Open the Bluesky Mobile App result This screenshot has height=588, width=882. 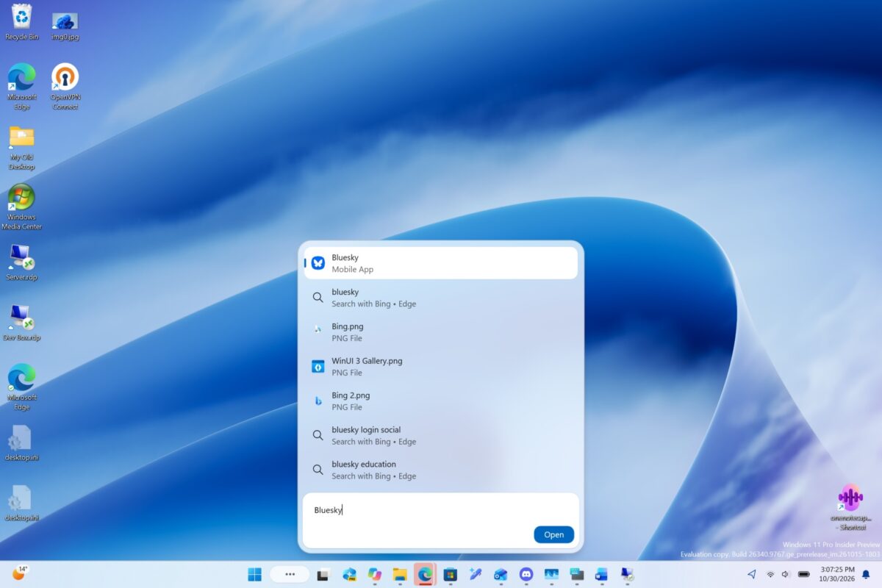[441, 263]
